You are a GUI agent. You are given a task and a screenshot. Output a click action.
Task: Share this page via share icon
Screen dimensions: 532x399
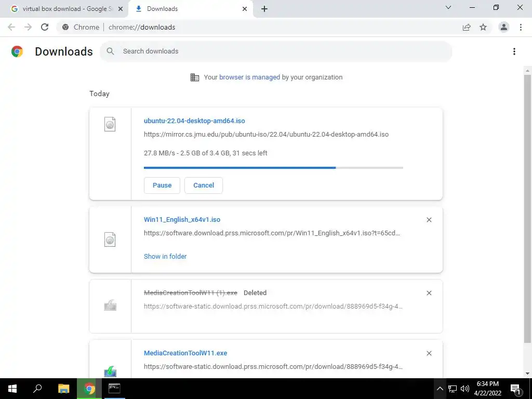tap(467, 27)
